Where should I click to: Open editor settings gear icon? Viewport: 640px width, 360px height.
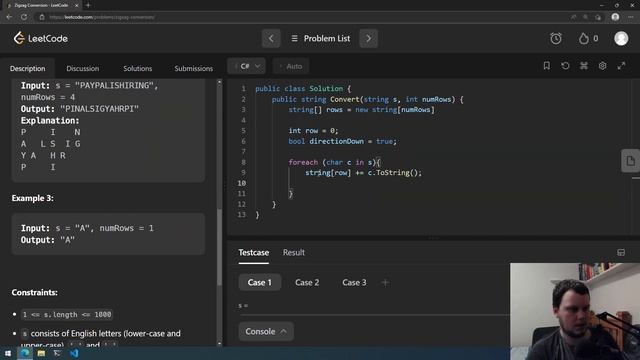(x=602, y=66)
